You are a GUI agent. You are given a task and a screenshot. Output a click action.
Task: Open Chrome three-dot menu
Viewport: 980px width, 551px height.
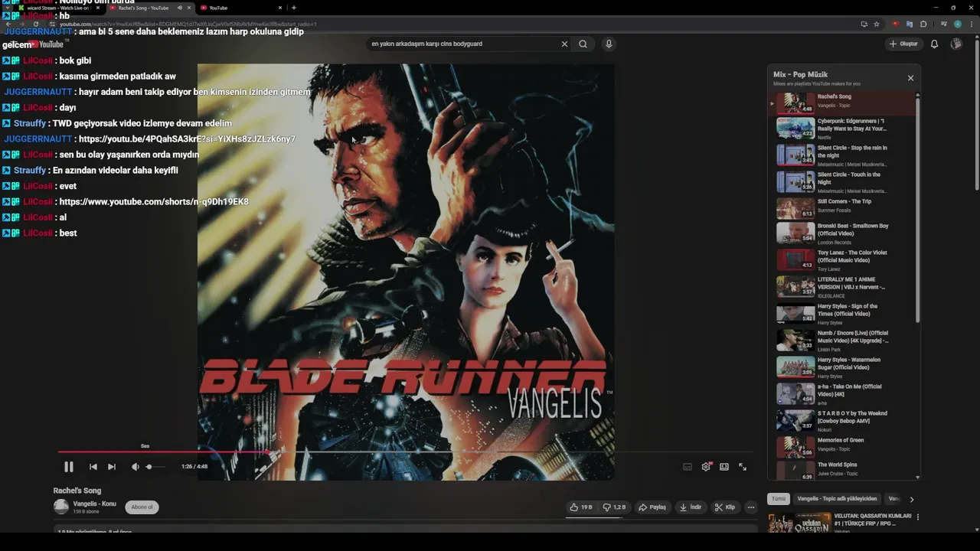(x=971, y=24)
